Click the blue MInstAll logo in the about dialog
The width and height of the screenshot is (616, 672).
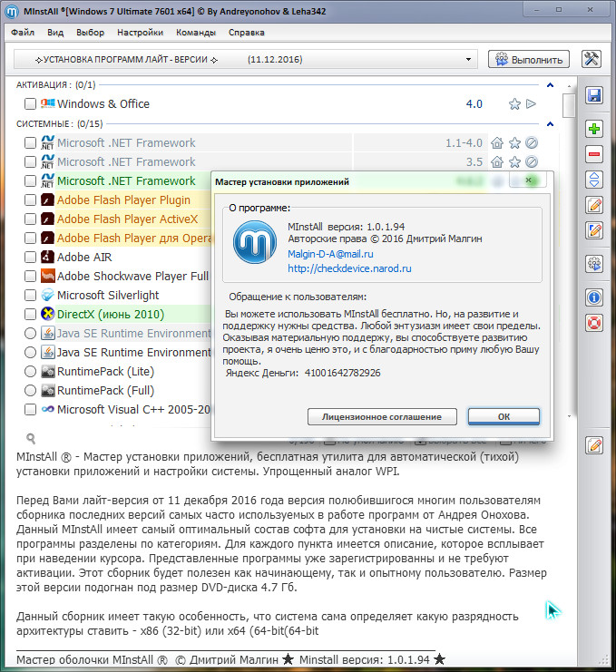(255, 242)
